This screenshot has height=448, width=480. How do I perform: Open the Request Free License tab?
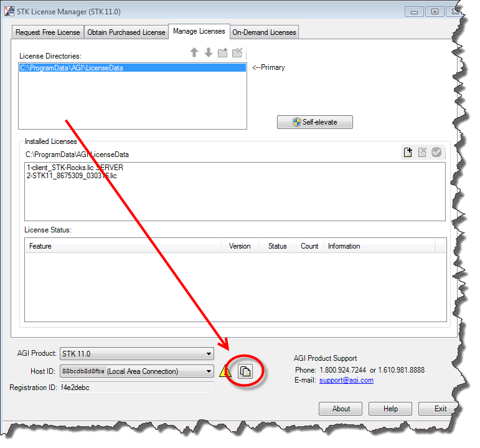click(x=48, y=32)
